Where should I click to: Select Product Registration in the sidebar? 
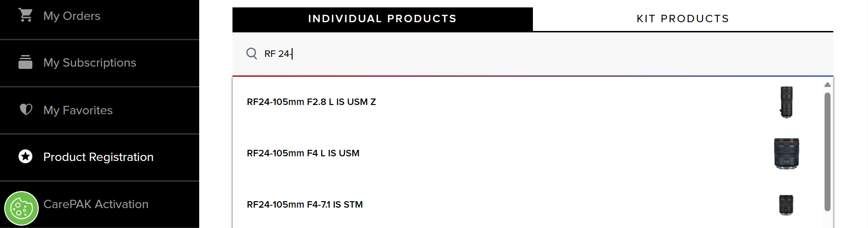coord(98,157)
